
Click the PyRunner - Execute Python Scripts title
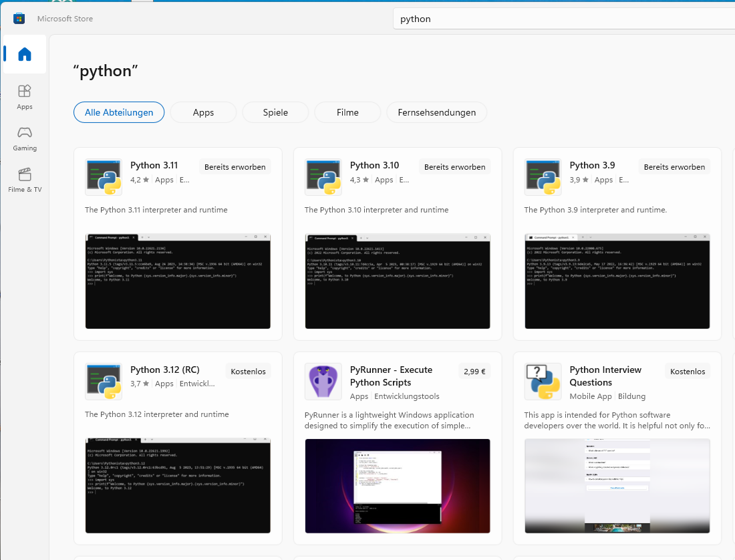(392, 376)
